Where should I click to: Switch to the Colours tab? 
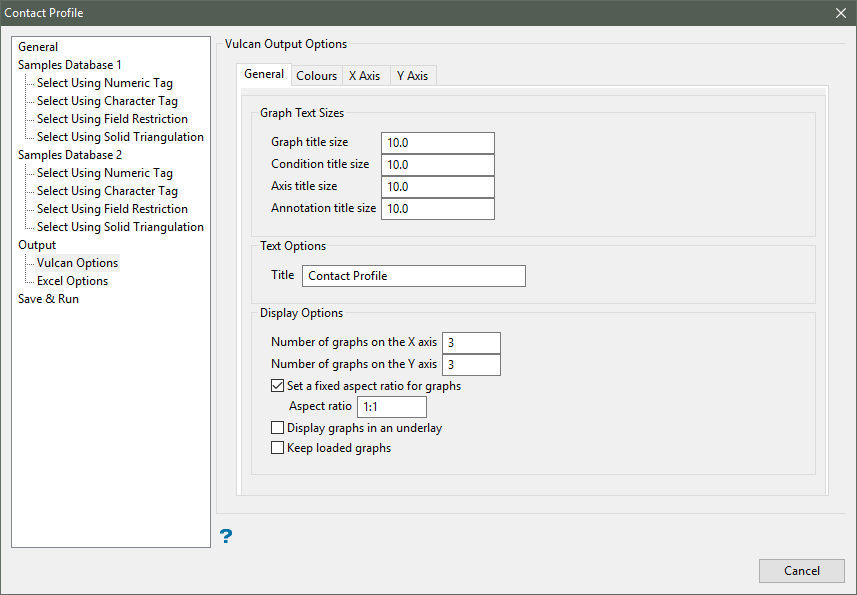316,76
